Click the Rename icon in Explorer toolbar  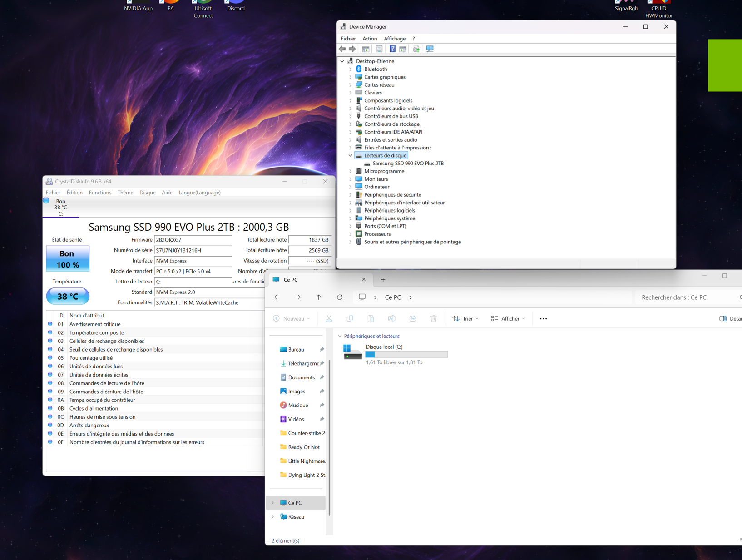[x=391, y=319]
